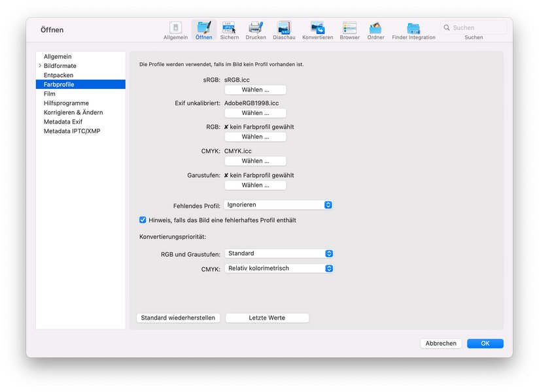Select the Konvertieren toolbar icon
Screen dimensions: 539x392
[x=318, y=31]
